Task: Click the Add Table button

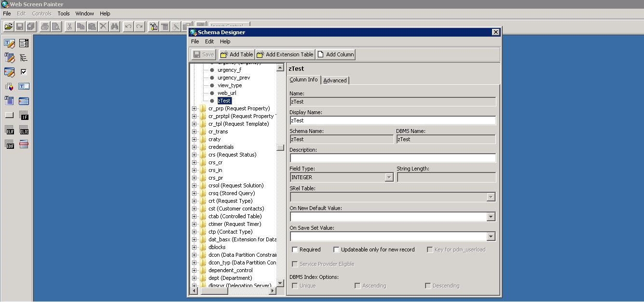Action: tap(236, 54)
